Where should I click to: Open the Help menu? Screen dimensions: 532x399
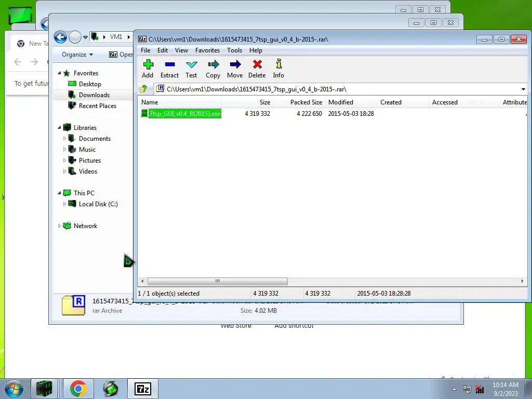[256, 50]
